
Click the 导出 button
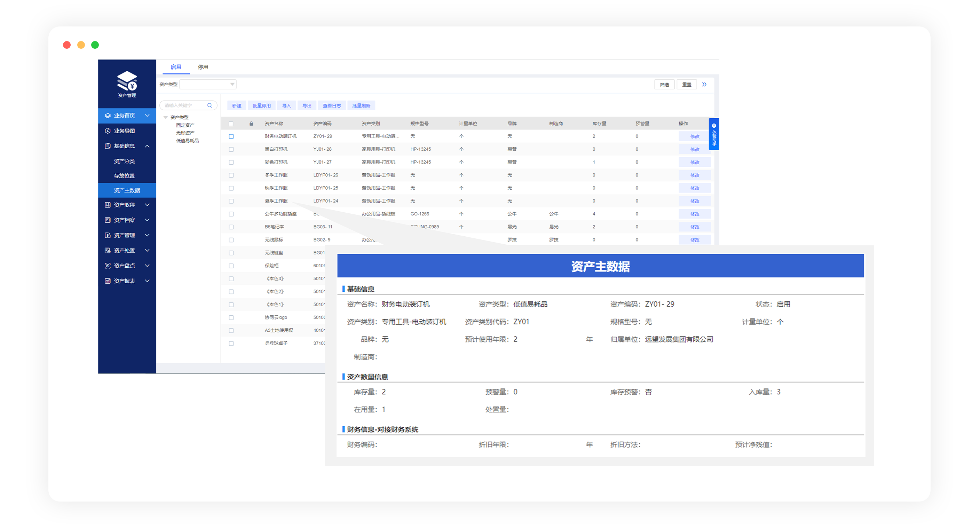click(x=307, y=106)
